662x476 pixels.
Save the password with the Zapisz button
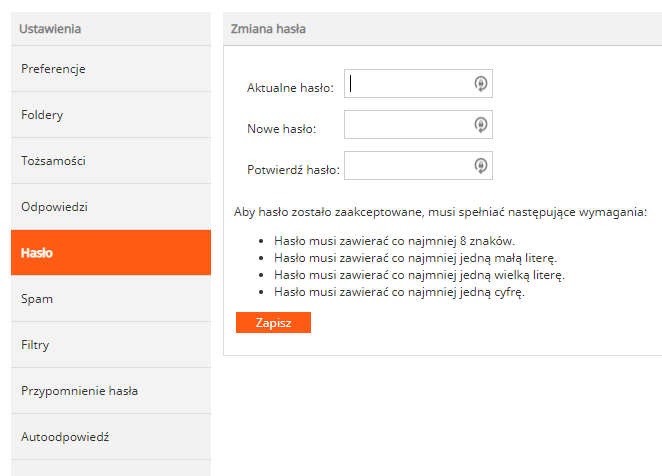[x=273, y=323]
